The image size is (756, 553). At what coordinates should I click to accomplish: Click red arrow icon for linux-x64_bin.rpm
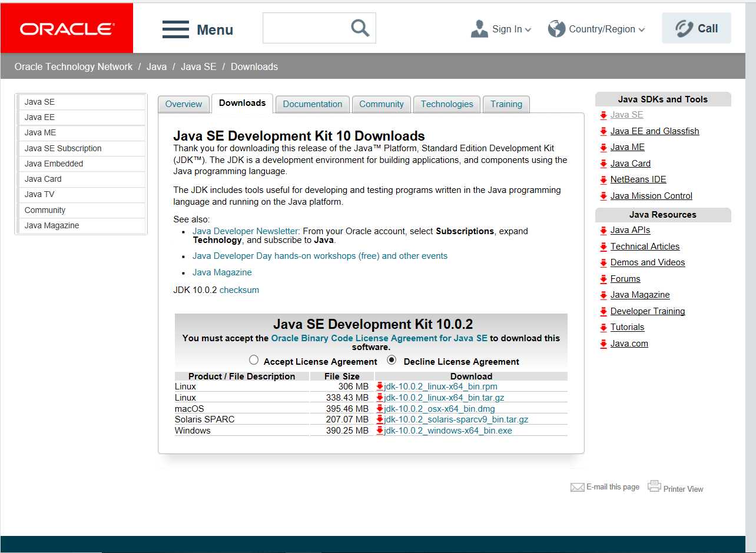tap(380, 387)
